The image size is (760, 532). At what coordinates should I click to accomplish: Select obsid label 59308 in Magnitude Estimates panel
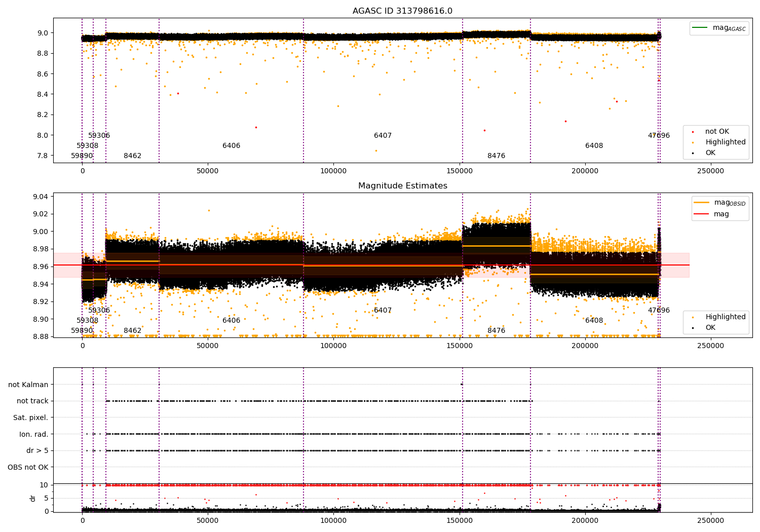pyautogui.click(x=88, y=321)
